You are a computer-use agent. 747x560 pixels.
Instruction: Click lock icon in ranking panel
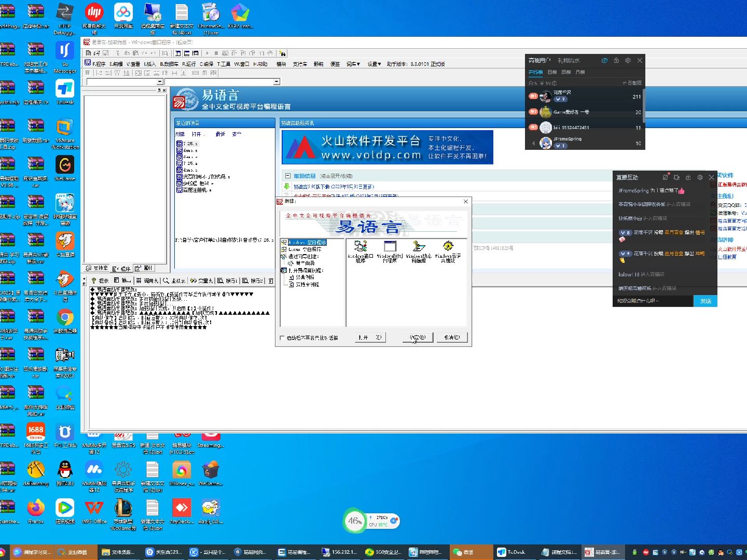pyautogui.click(x=616, y=61)
